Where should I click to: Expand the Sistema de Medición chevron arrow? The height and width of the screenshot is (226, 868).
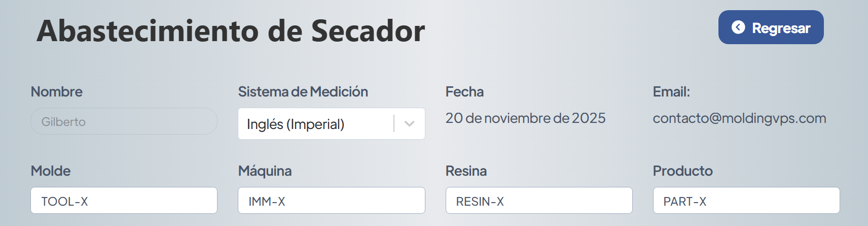(x=410, y=124)
